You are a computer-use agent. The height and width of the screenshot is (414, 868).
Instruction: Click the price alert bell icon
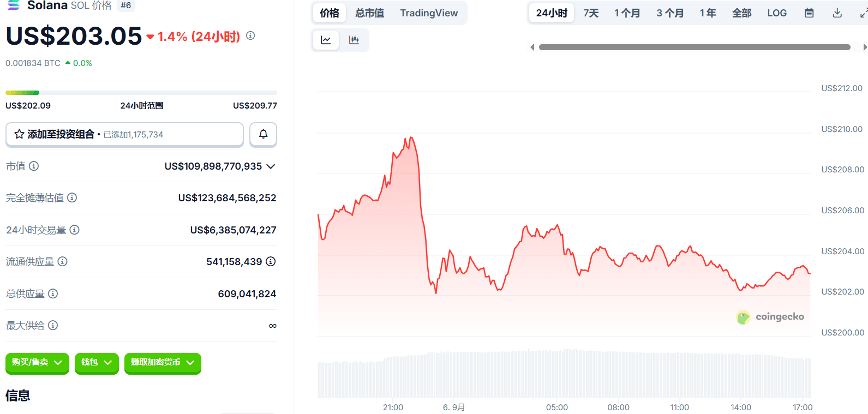[263, 134]
